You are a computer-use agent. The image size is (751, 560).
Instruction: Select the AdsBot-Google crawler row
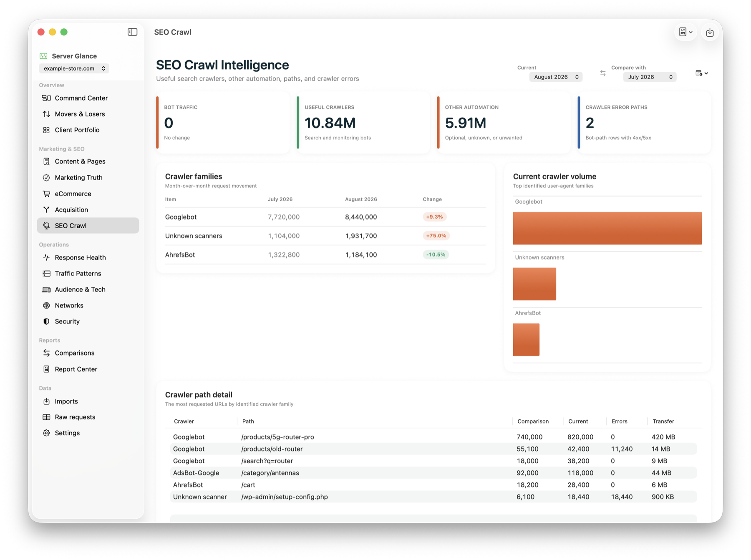[433, 473]
